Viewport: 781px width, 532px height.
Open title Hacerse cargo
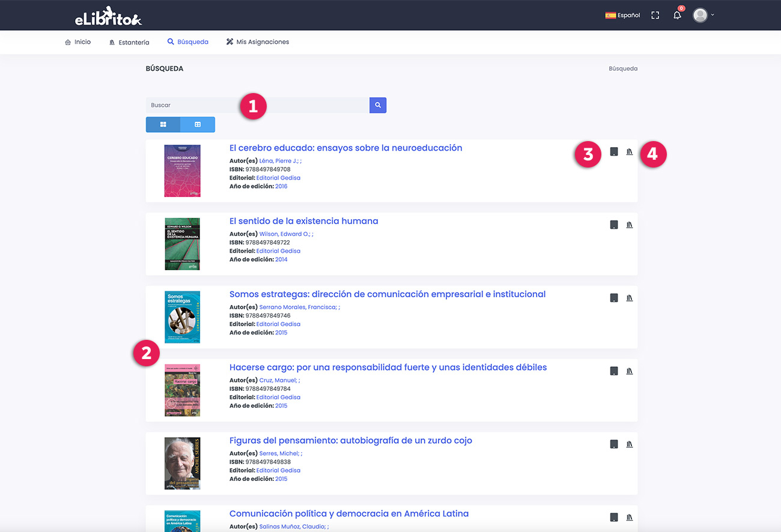coord(388,367)
